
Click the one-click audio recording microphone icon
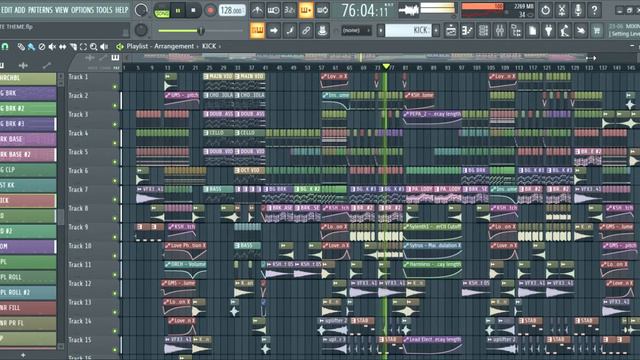578,10
